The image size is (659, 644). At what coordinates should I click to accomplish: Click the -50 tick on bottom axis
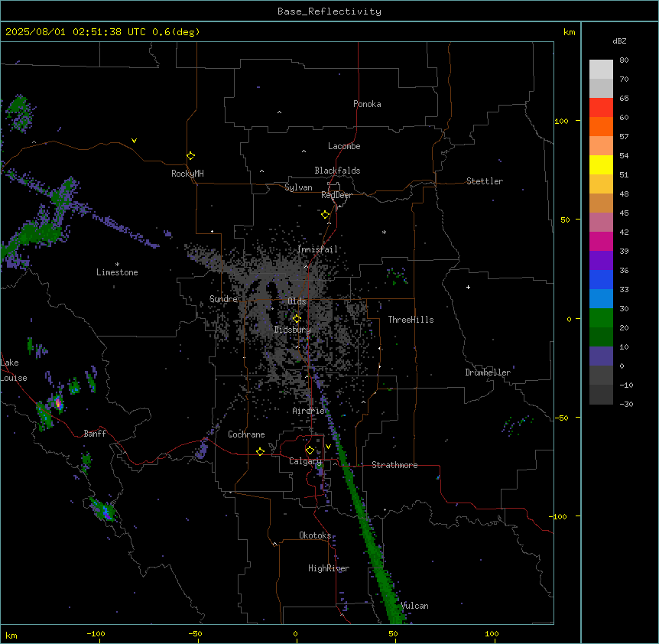coord(195,633)
